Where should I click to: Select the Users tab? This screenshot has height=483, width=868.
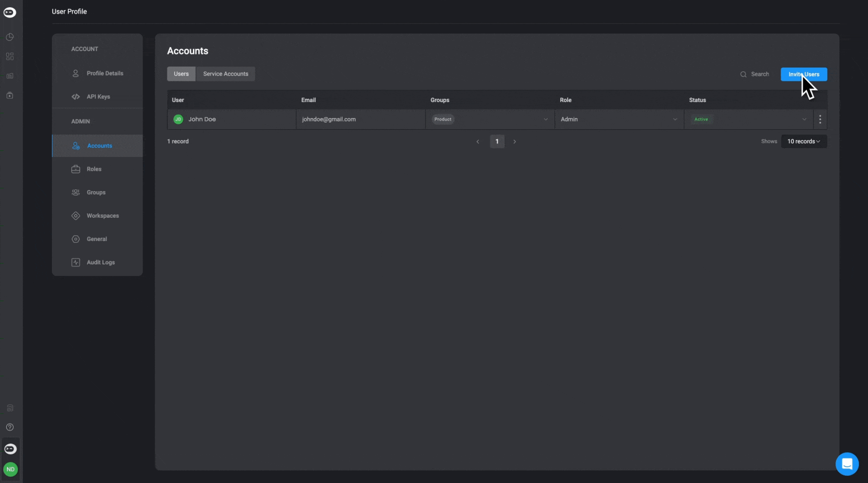click(x=181, y=74)
